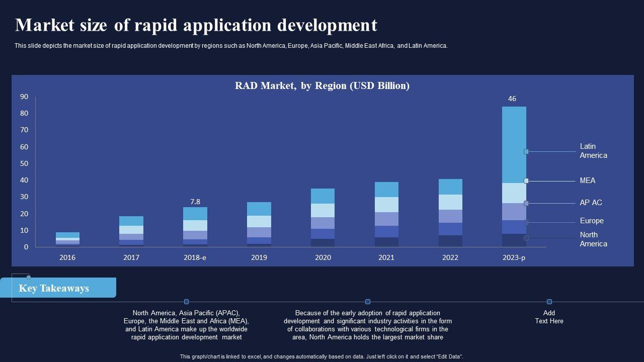644x362 pixels.
Task: Click the MEA legend marker square
Action: [526, 180]
